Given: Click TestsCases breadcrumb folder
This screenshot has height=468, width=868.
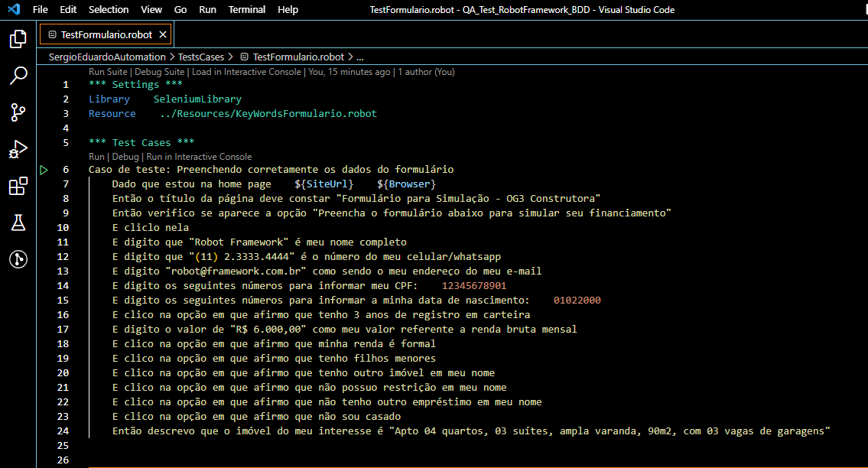Looking at the screenshot, I should coord(201,57).
